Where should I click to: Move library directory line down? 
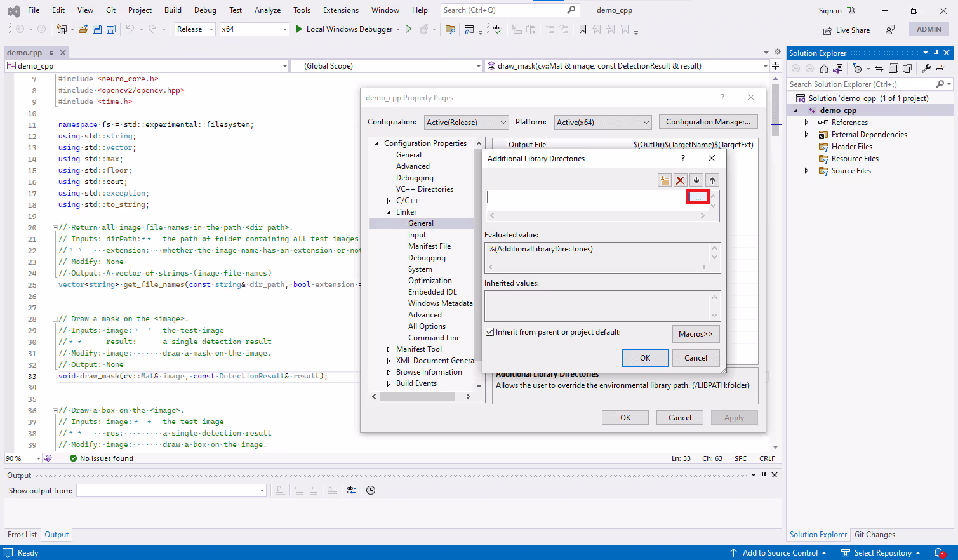696,180
